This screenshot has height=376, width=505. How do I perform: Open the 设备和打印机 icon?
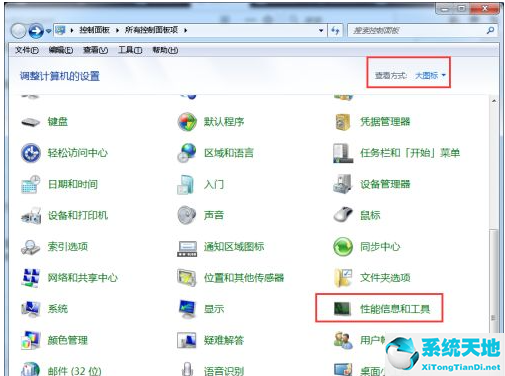coord(31,216)
